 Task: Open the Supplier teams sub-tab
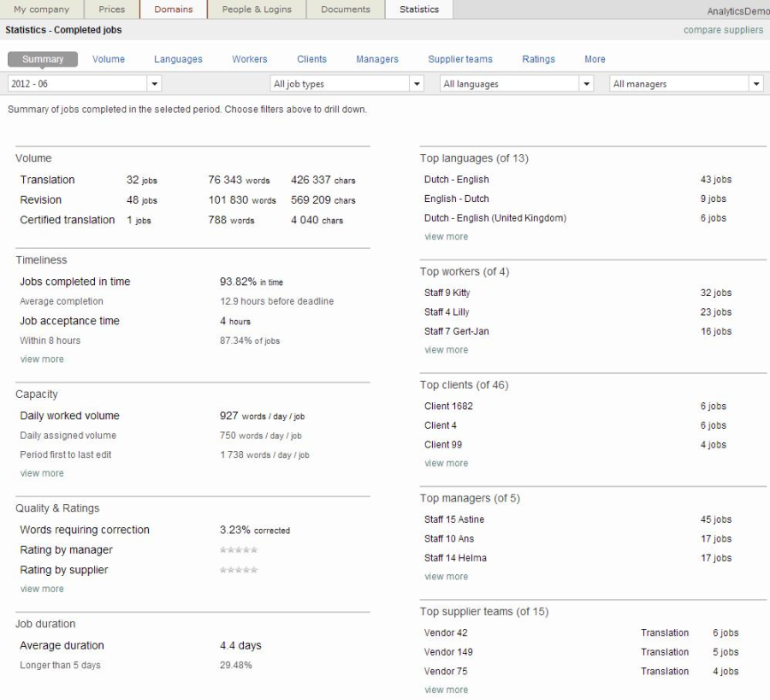460,59
